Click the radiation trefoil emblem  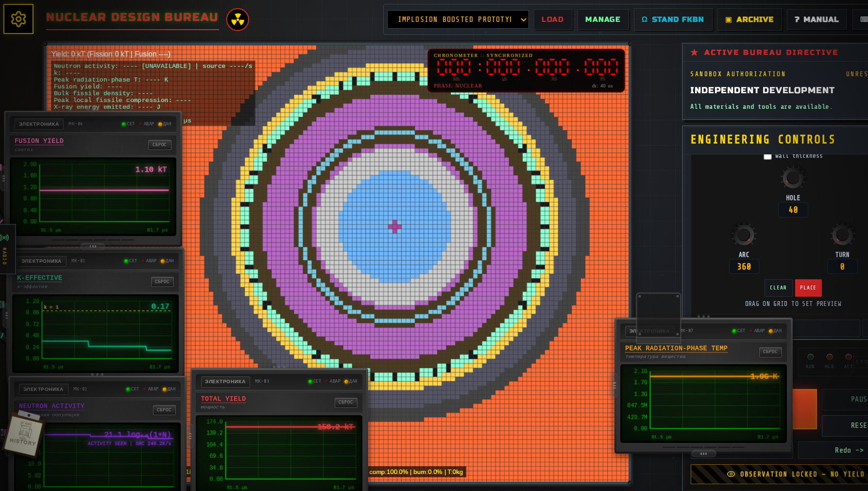click(238, 19)
